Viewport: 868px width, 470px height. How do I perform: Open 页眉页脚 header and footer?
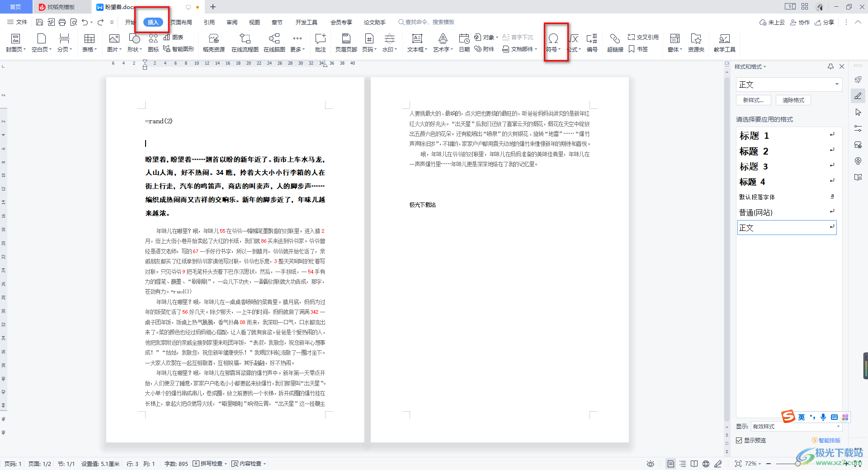346,43
